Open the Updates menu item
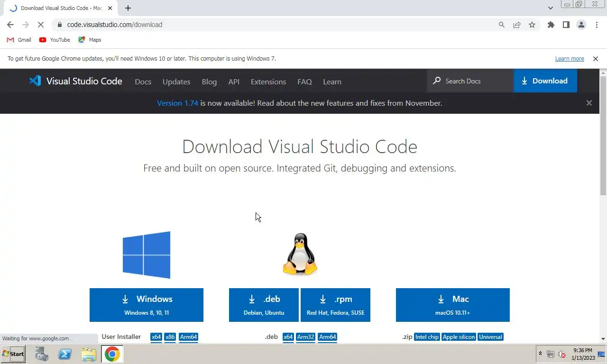607x364 pixels. [x=176, y=82]
